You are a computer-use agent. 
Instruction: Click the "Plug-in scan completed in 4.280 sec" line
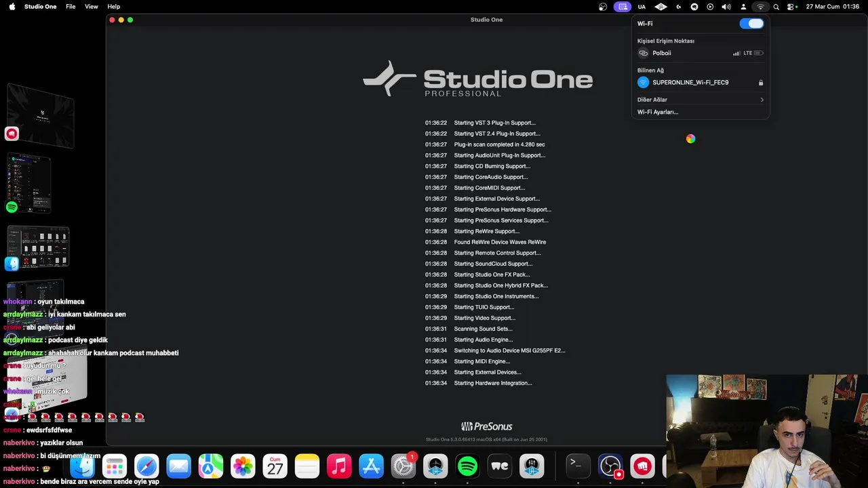coord(500,144)
